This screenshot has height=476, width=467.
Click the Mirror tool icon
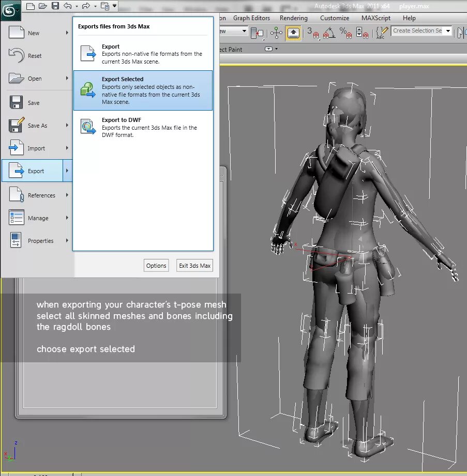tap(461, 33)
